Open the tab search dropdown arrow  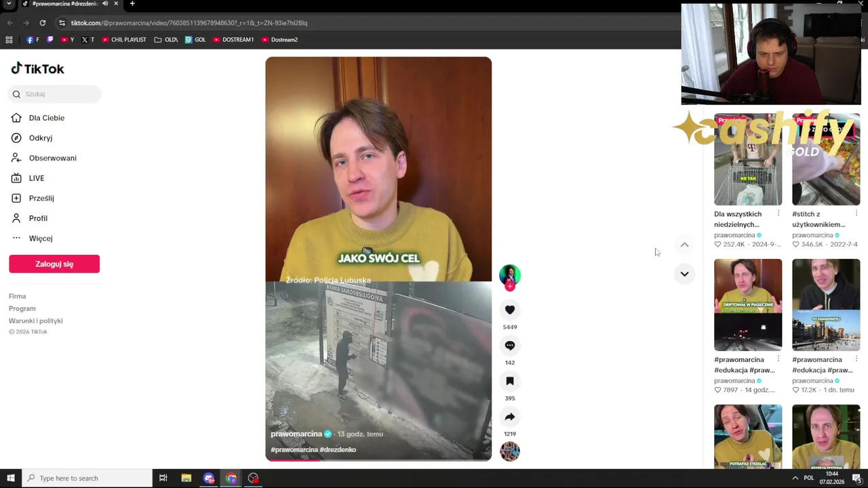click(9, 3)
